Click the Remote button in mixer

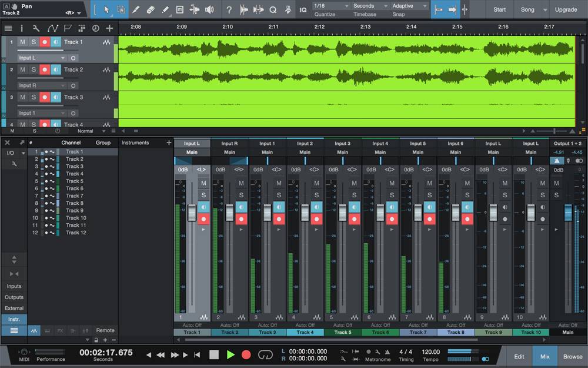click(105, 330)
